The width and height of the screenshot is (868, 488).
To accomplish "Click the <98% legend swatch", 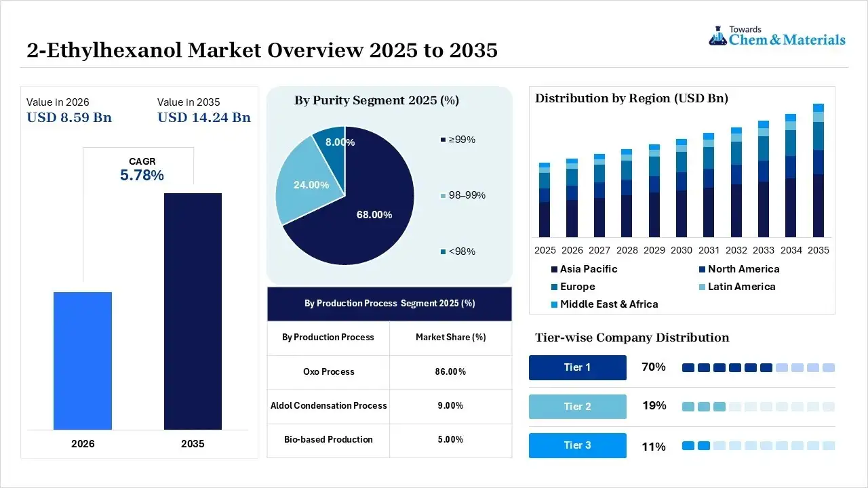I will coord(443,251).
